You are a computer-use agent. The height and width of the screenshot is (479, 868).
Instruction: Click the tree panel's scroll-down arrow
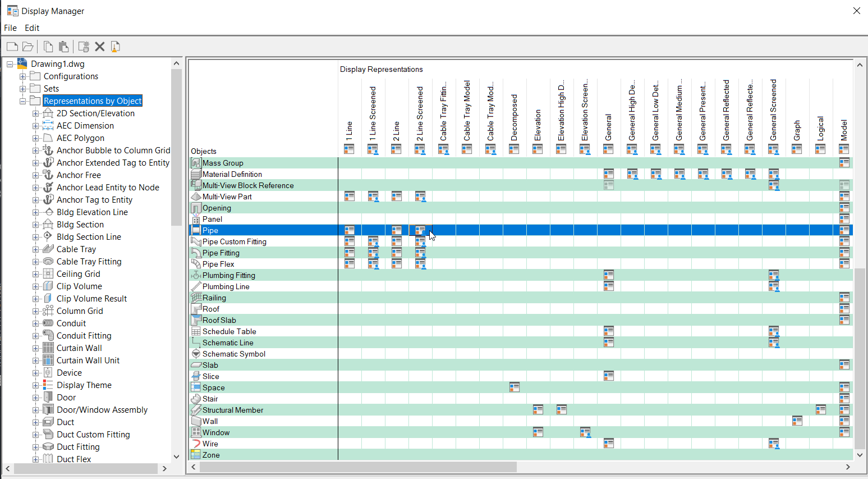click(177, 457)
